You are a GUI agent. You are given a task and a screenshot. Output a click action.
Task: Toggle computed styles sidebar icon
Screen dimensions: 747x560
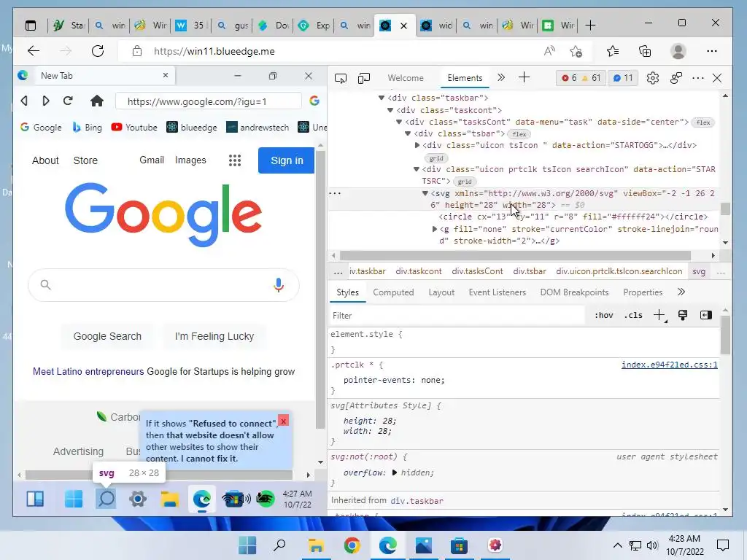pos(706,315)
